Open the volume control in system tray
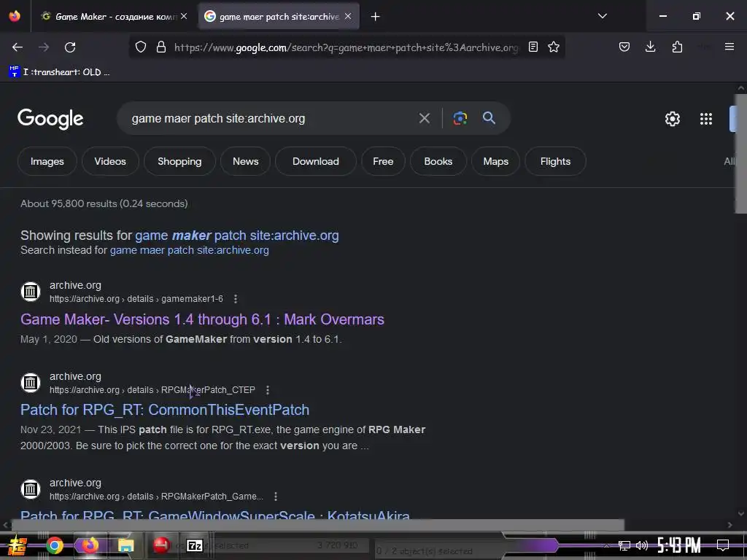This screenshot has height=560, width=747. [x=642, y=545]
